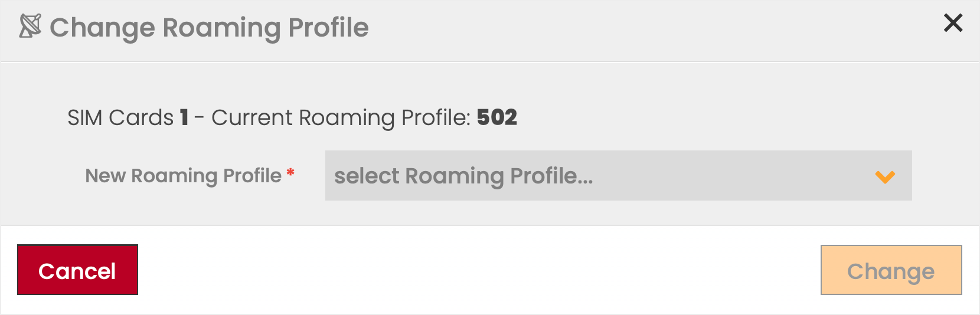The height and width of the screenshot is (315, 980).
Task: Click the red required asterisk
Action: 290,173
